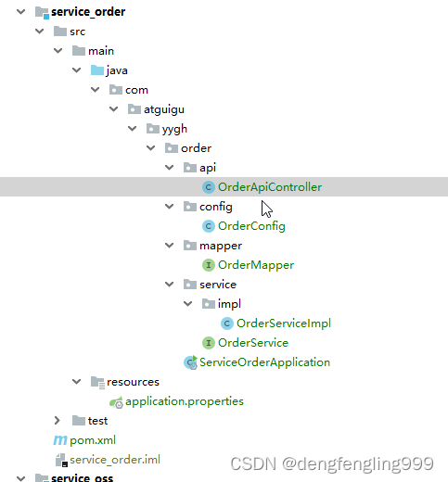
Task: Collapse the impl package
Action: coord(187,304)
